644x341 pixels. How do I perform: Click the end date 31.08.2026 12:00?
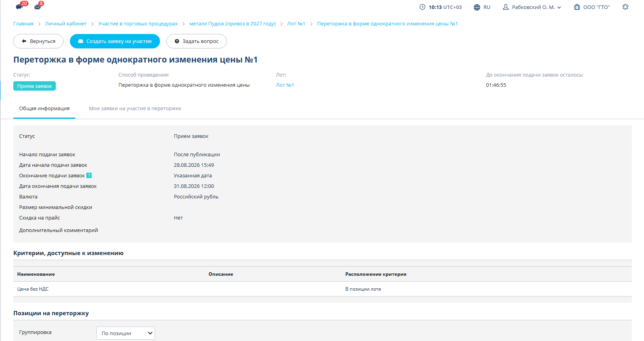coord(194,186)
